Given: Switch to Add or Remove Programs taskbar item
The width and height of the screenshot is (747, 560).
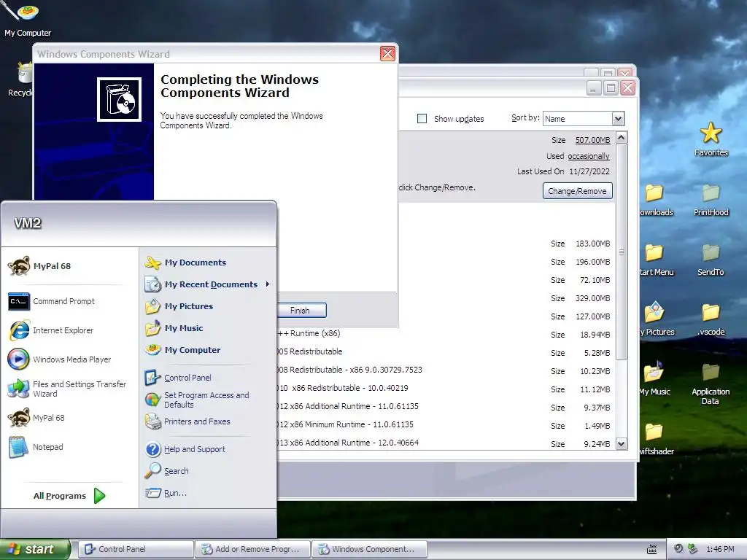Looking at the screenshot, I should [252, 549].
